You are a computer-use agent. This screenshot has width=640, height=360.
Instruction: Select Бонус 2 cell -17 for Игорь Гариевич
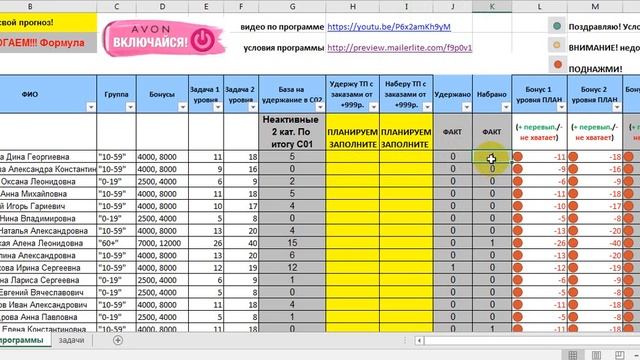[595, 206]
